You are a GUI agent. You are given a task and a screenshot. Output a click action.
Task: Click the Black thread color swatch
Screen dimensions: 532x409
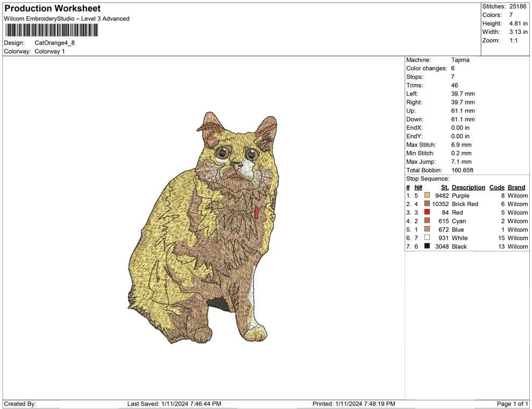(427, 246)
